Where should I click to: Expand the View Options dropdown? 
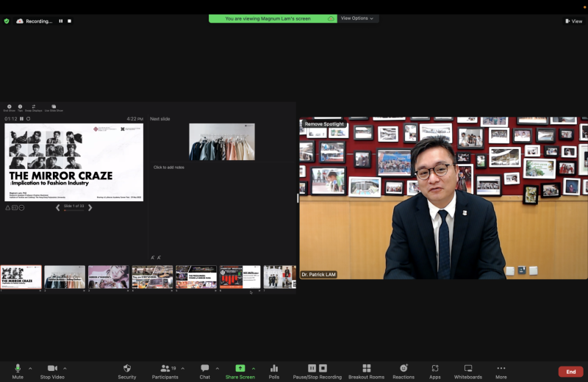tap(357, 18)
